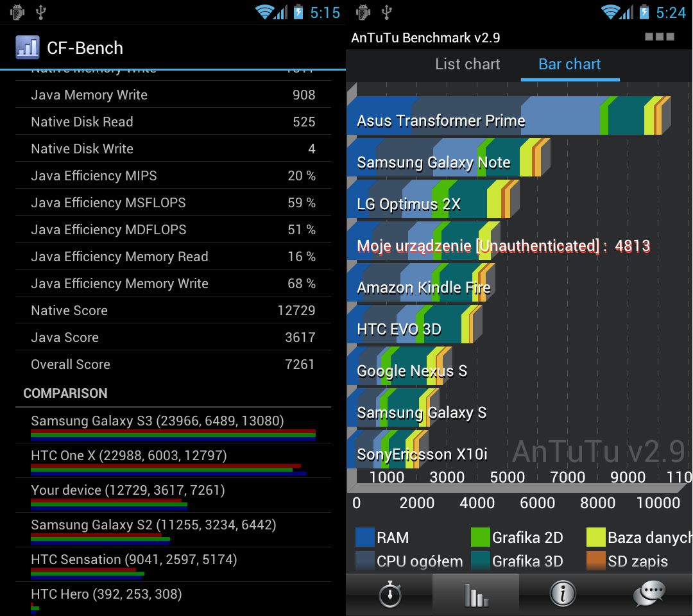Tap the Java Efficiency Memory Read row

173,256
